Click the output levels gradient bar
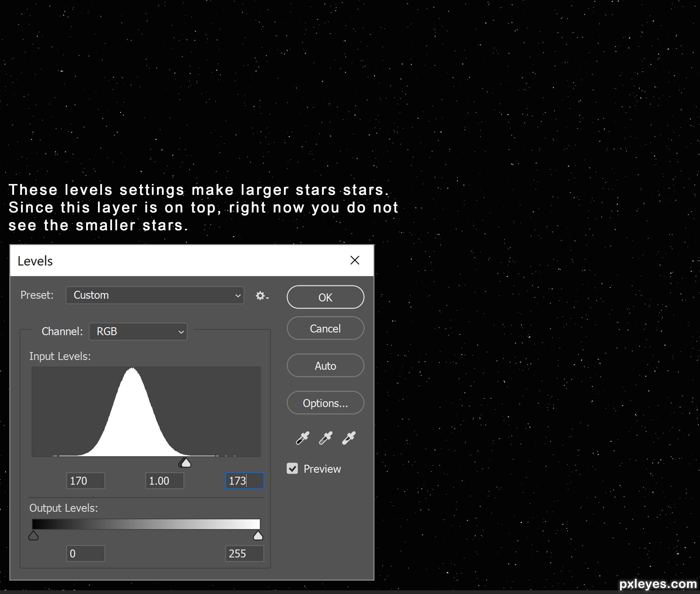 [146, 524]
